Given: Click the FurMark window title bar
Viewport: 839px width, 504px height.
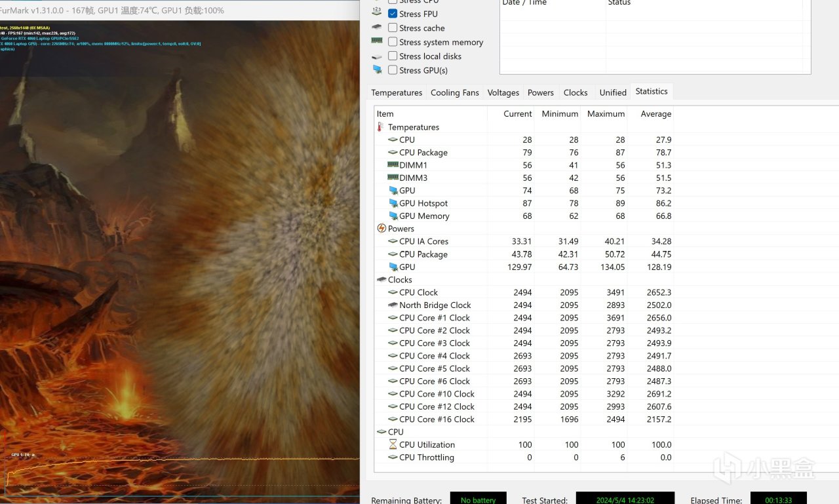Looking at the screenshot, I should (x=180, y=10).
